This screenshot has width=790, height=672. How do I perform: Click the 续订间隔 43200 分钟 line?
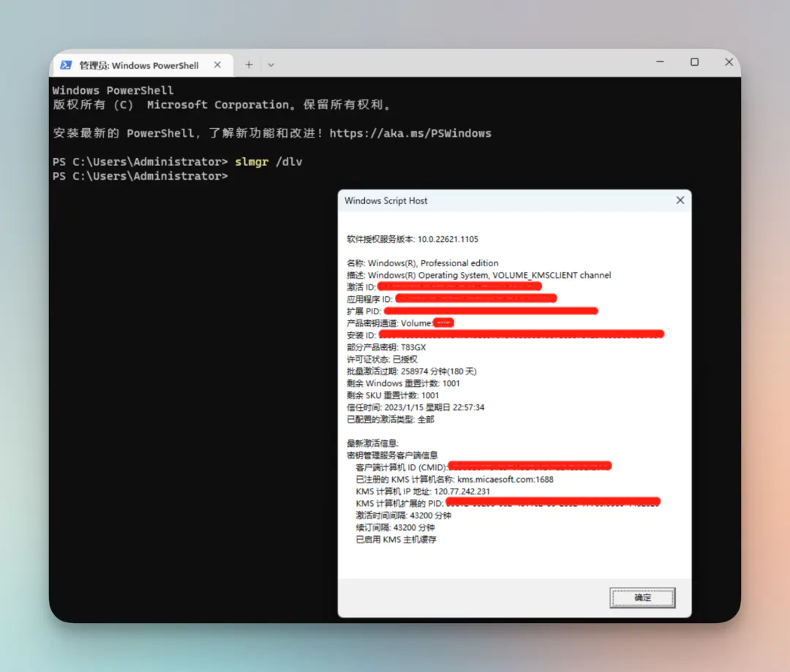tap(395, 527)
